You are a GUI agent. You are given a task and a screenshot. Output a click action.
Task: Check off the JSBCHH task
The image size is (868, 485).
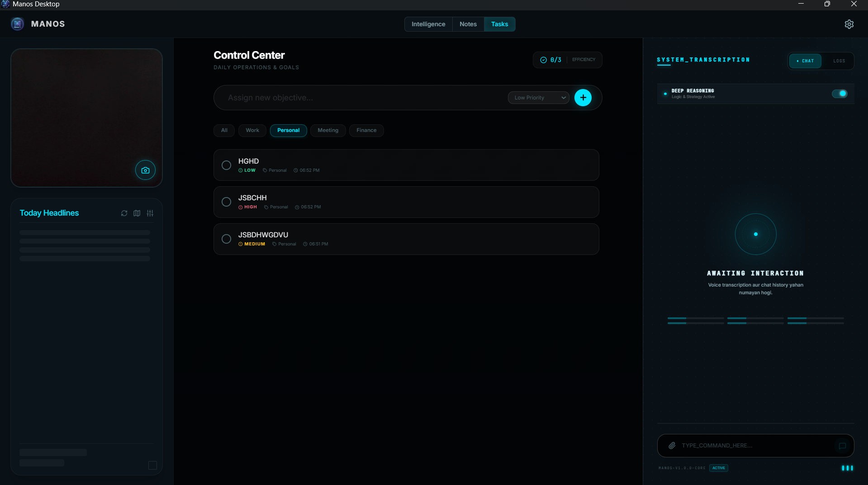pos(226,202)
